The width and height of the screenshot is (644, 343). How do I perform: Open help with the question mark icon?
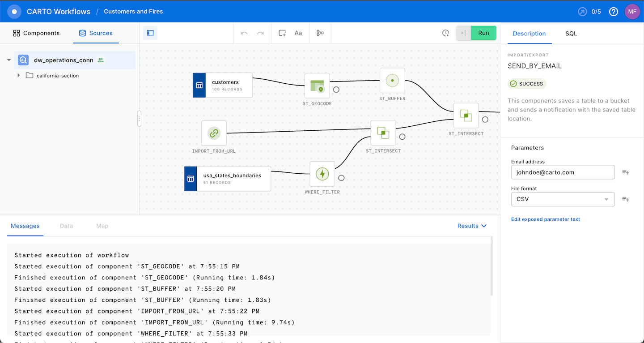pos(613,11)
